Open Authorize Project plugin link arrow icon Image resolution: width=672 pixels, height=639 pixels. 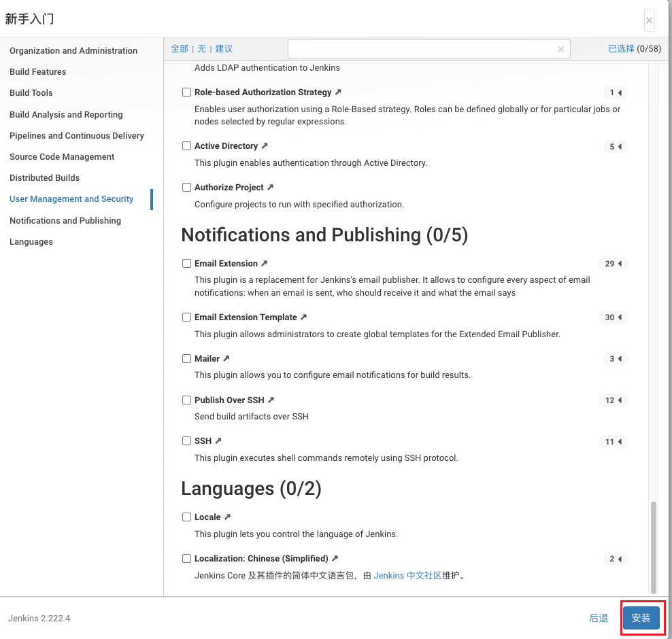pos(270,187)
